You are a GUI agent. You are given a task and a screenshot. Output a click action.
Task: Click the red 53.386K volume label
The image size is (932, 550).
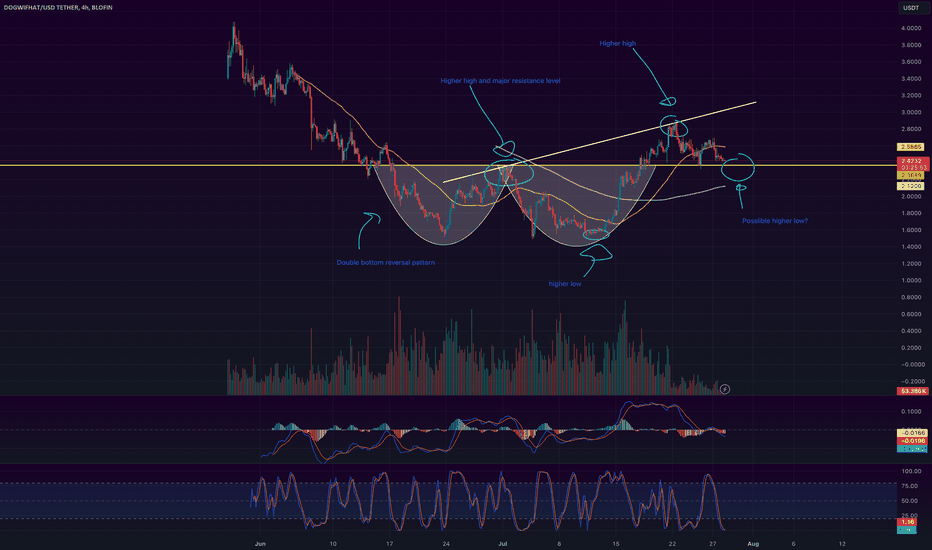(x=912, y=391)
